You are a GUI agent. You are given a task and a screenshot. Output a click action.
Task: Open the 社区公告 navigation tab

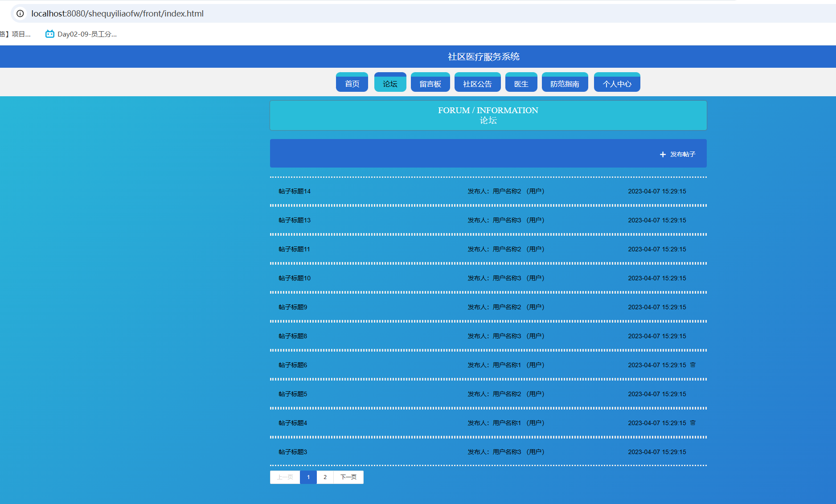coord(477,82)
